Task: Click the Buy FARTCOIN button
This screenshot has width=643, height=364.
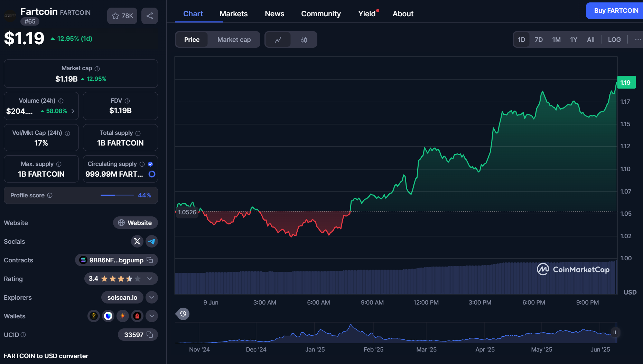Action: pos(615,11)
